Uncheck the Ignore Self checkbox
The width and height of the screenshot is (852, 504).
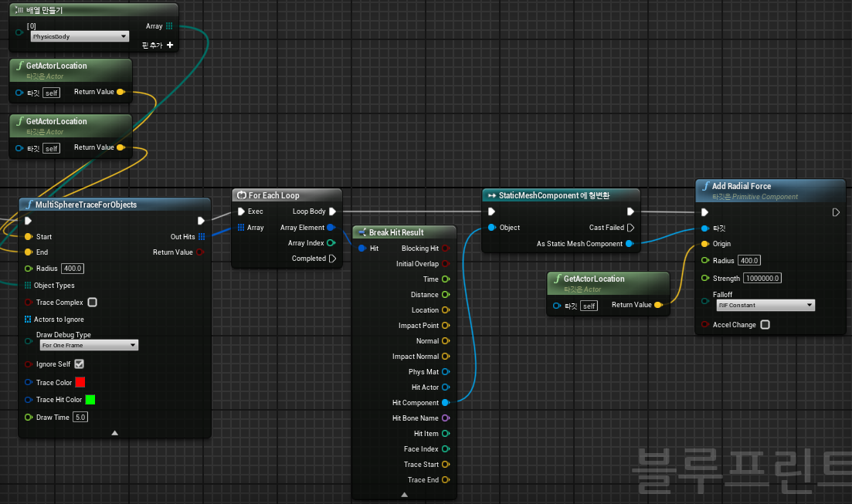tap(80, 364)
